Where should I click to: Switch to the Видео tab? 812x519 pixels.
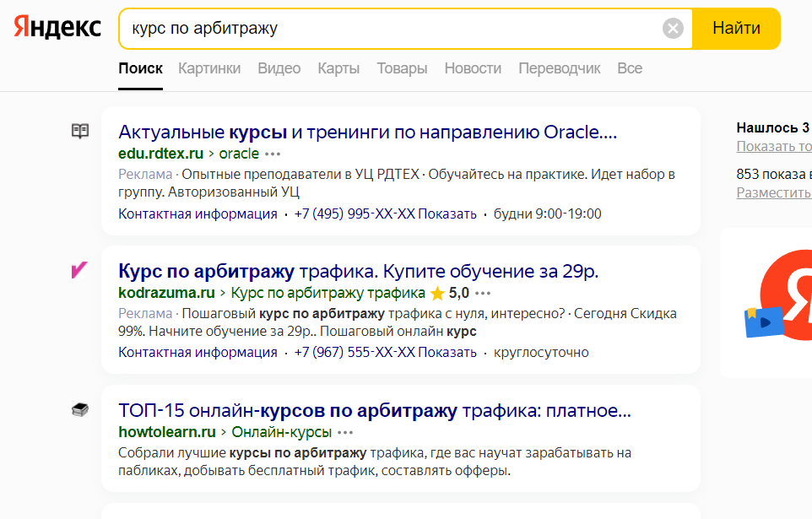click(279, 68)
